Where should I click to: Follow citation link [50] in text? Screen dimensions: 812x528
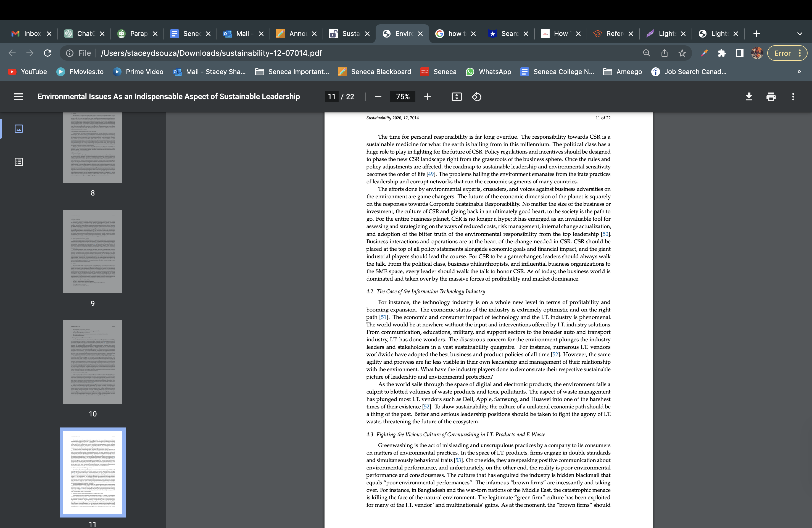pyautogui.click(x=606, y=234)
